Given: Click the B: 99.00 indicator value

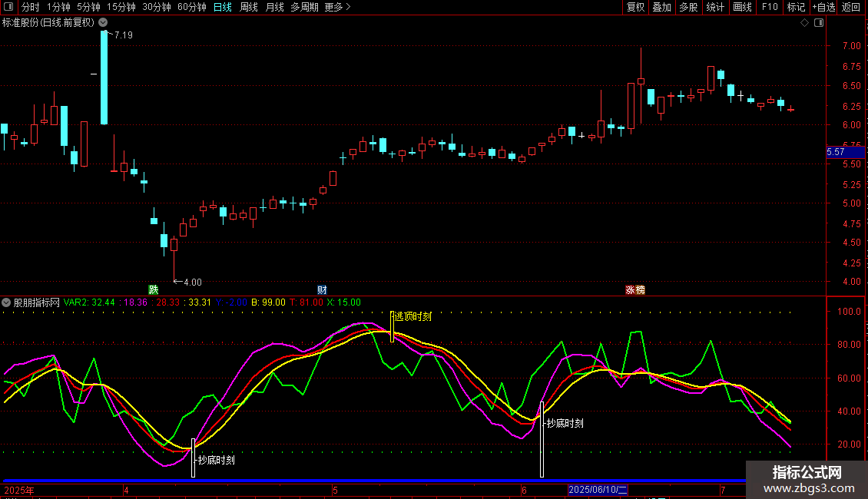Looking at the screenshot, I should pos(269,302).
